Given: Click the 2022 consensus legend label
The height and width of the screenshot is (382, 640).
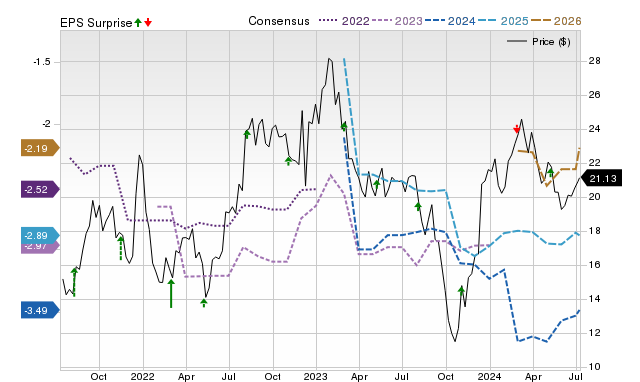Looking at the screenshot, I should pos(356,21).
